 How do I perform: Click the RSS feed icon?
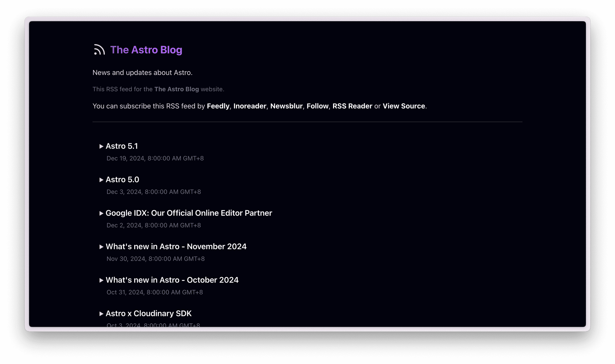[x=99, y=50]
